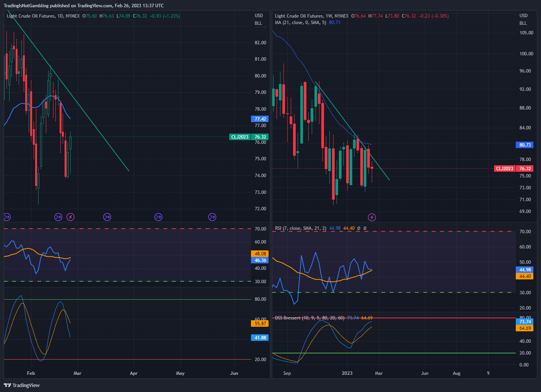Click the blue 41.88 DSS axis label
The image size is (541, 392).
[260, 337]
